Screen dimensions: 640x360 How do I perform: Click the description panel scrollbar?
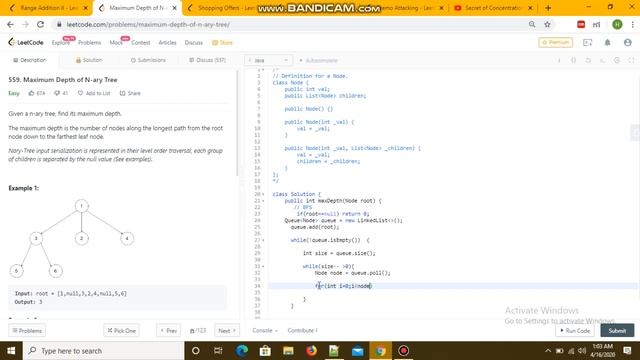[237, 122]
